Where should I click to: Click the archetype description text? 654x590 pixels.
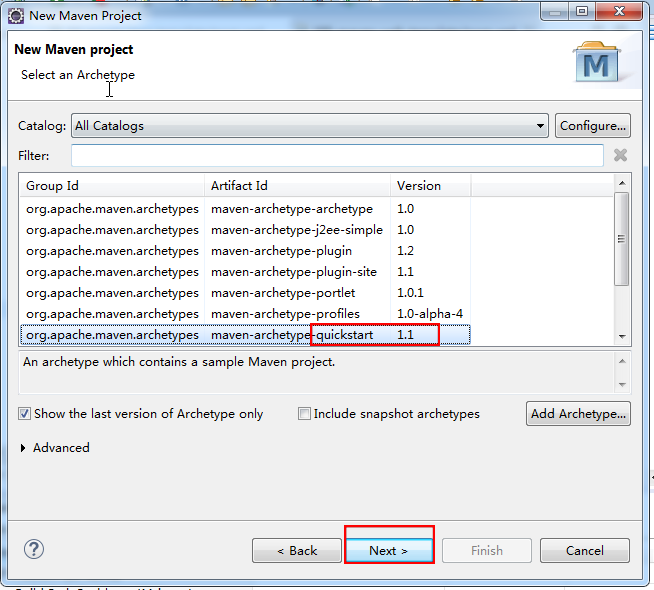(x=179, y=362)
